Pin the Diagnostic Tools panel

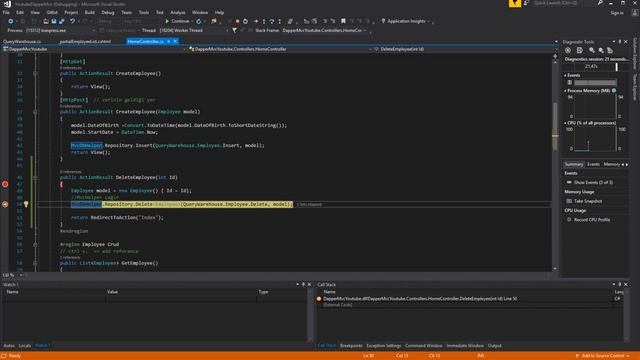[620, 42]
